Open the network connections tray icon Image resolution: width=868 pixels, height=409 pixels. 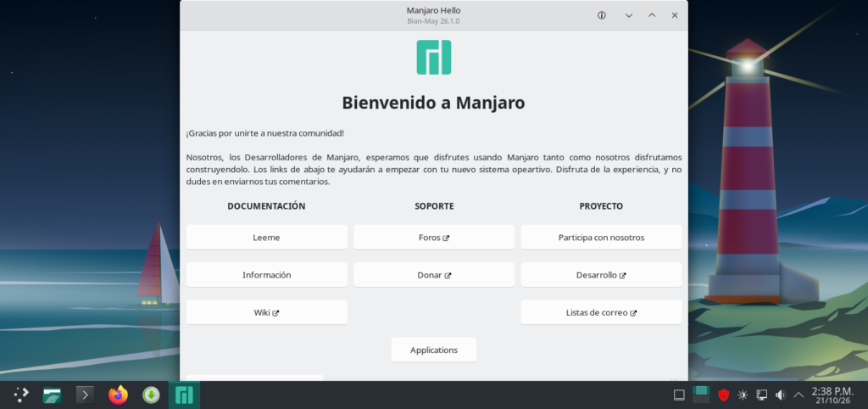pos(762,395)
